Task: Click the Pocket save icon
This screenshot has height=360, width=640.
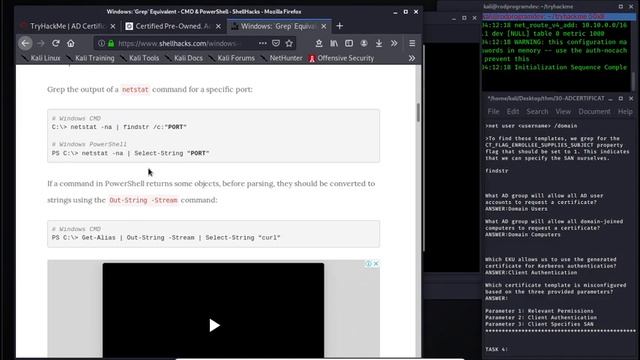Action: point(276,43)
